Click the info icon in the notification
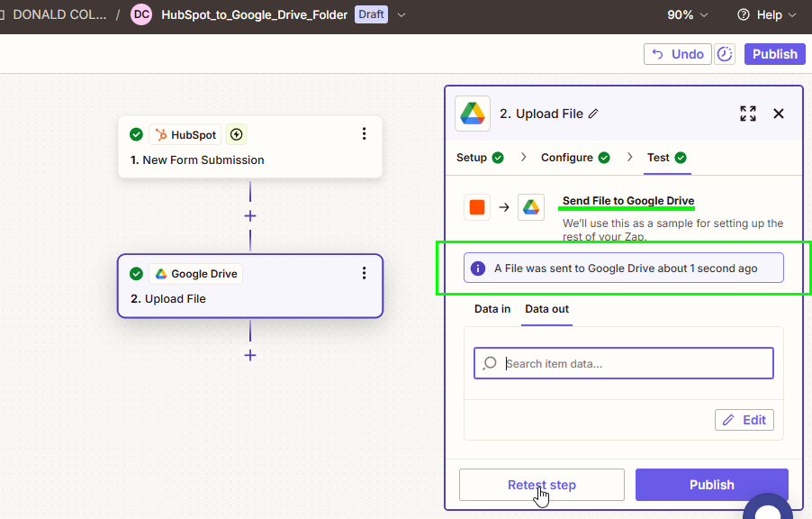 [x=477, y=268]
